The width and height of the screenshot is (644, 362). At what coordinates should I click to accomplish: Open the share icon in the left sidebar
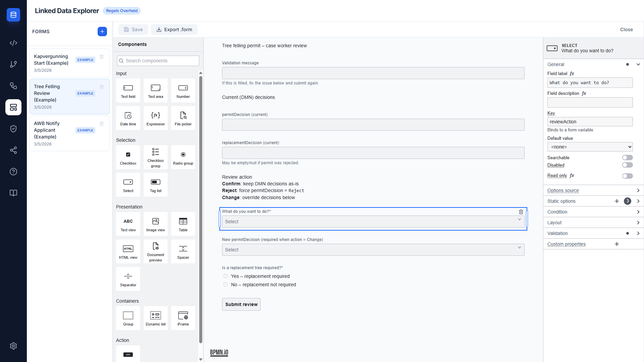[13, 150]
